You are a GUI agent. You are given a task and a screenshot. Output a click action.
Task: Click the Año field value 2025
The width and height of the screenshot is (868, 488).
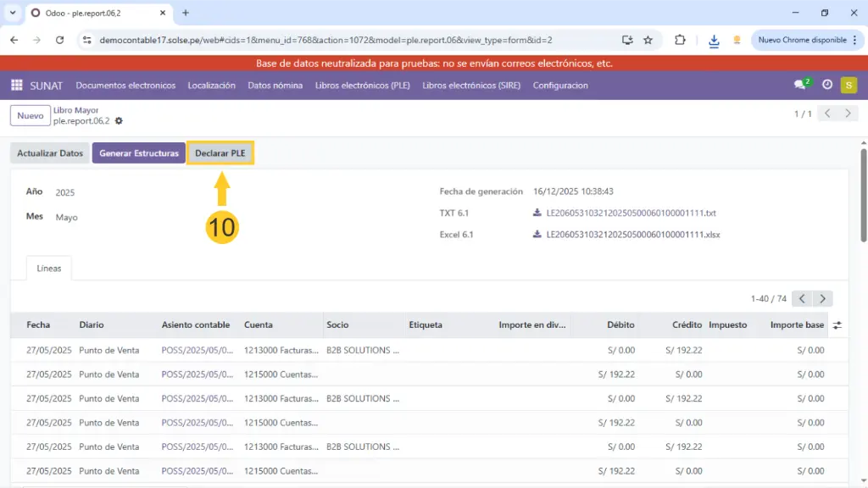pyautogui.click(x=65, y=193)
